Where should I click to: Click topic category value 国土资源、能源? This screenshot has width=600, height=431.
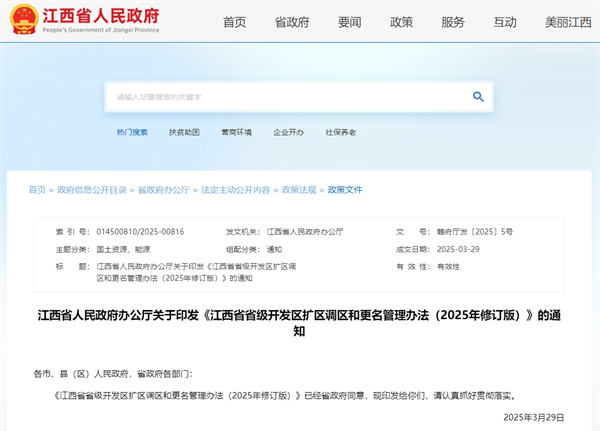point(123,250)
